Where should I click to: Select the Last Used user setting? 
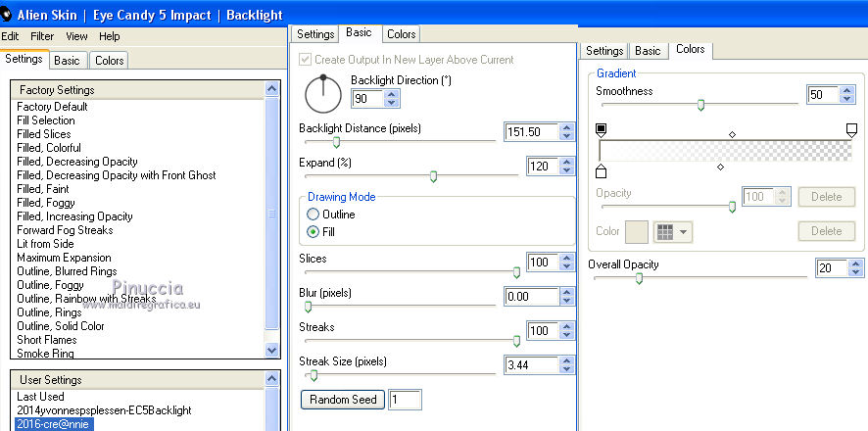point(40,397)
